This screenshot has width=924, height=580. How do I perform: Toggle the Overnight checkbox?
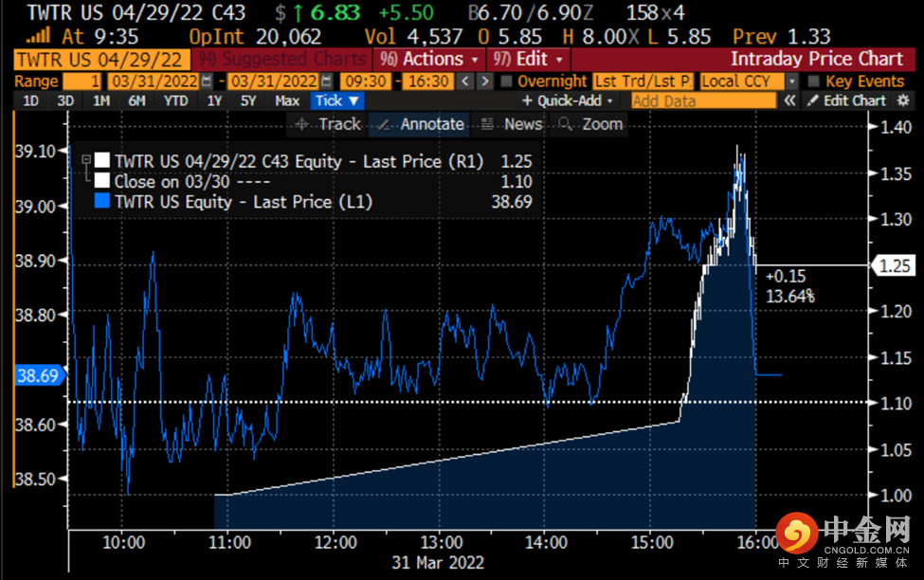(x=506, y=82)
